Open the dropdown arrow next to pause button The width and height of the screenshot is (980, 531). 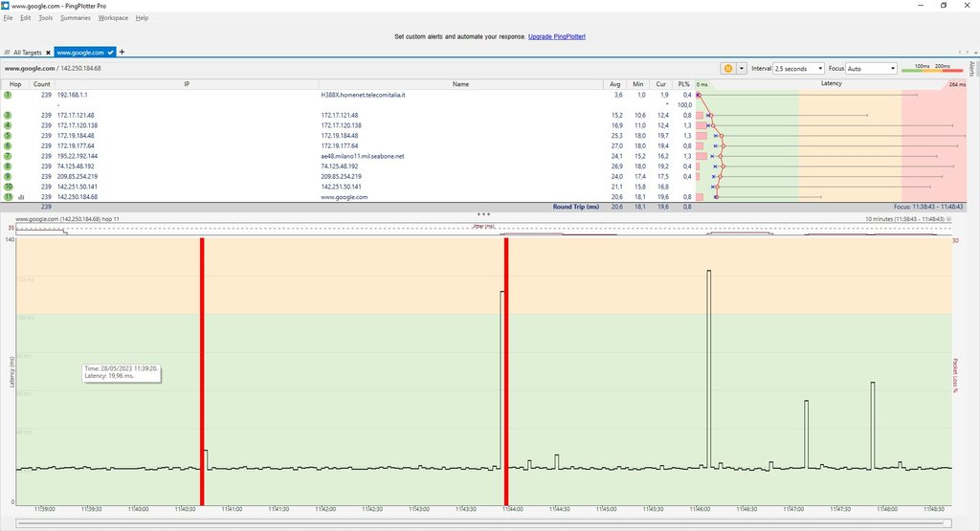[x=741, y=69]
